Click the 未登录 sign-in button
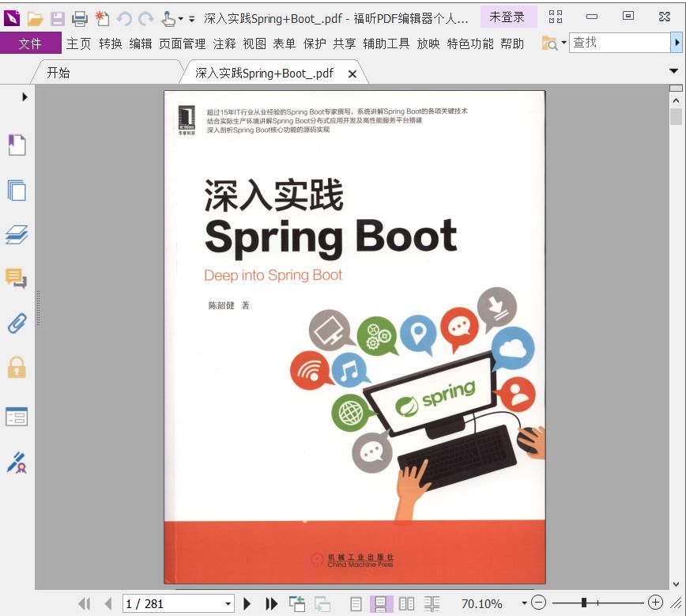The image size is (686, 616). (x=507, y=17)
